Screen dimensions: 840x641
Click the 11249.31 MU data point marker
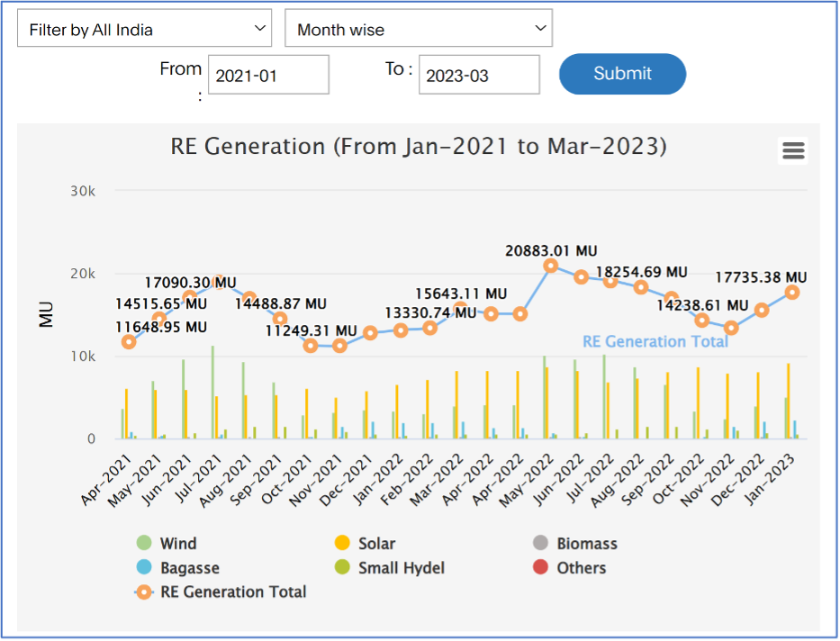pyautogui.click(x=311, y=346)
